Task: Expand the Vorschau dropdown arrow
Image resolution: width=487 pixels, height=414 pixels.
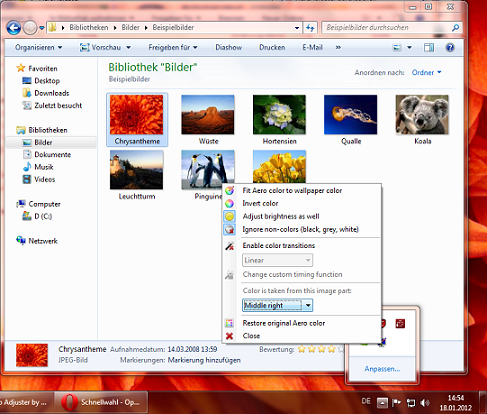Action: [x=128, y=48]
